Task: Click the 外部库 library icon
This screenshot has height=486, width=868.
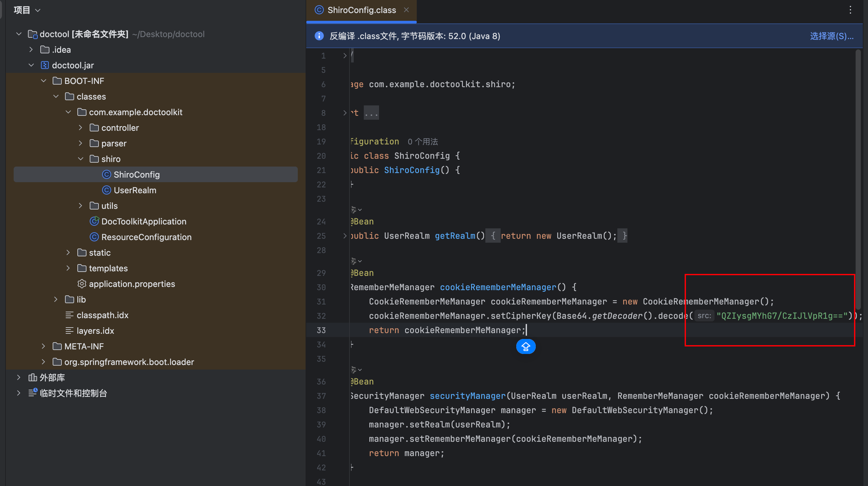Action: pyautogui.click(x=33, y=377)
